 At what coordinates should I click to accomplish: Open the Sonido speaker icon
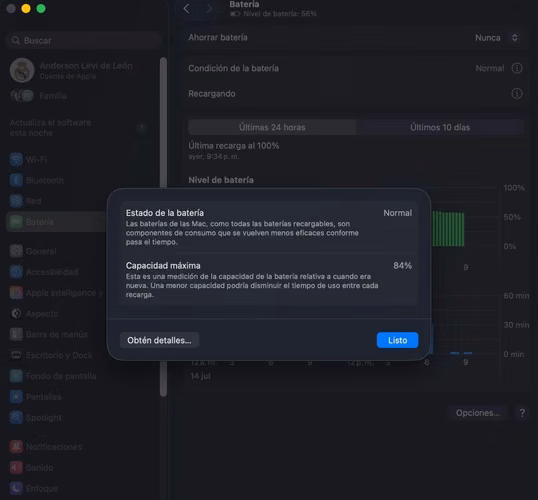(16, 468)
